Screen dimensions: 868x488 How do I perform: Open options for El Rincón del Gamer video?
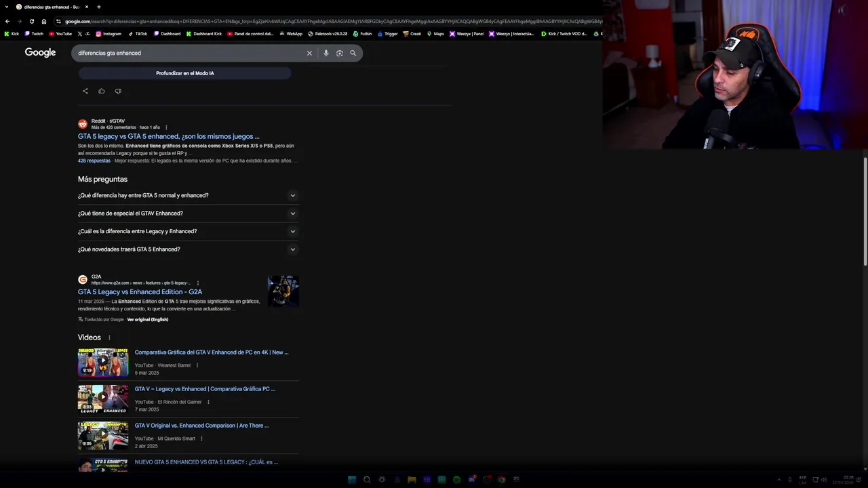coord(208,402)
